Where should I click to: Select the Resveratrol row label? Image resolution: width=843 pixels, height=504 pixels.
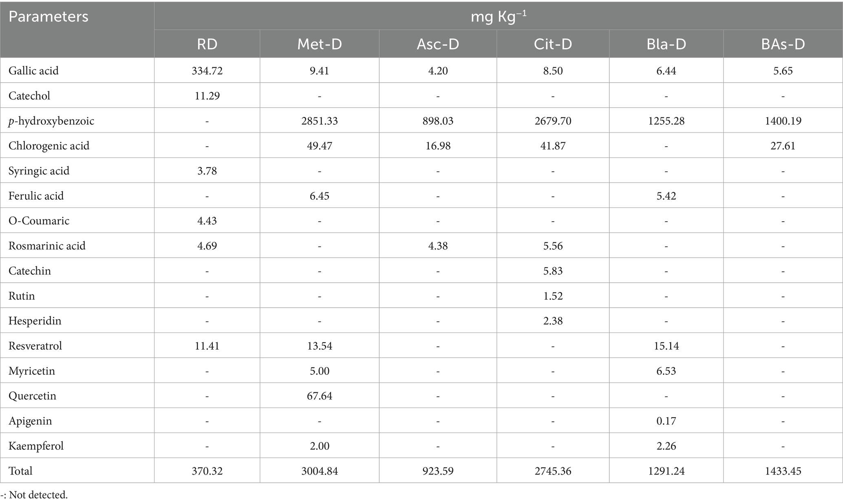35,346
